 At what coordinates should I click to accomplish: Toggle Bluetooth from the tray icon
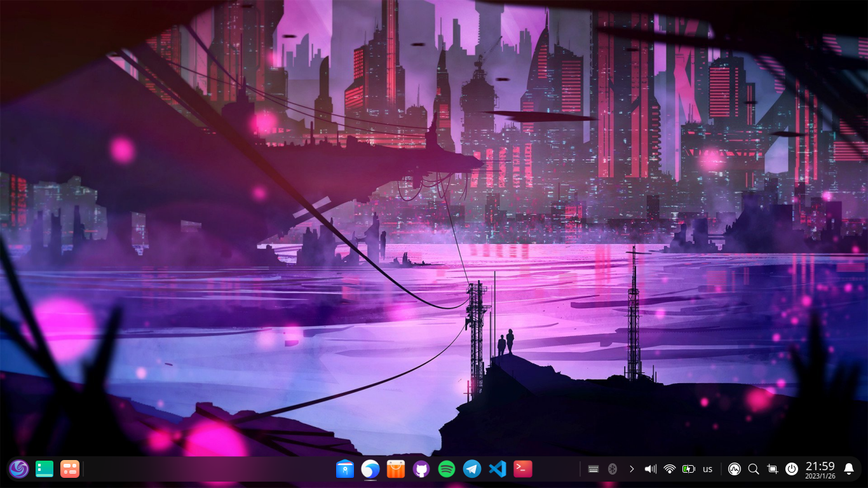coord(613,469)
